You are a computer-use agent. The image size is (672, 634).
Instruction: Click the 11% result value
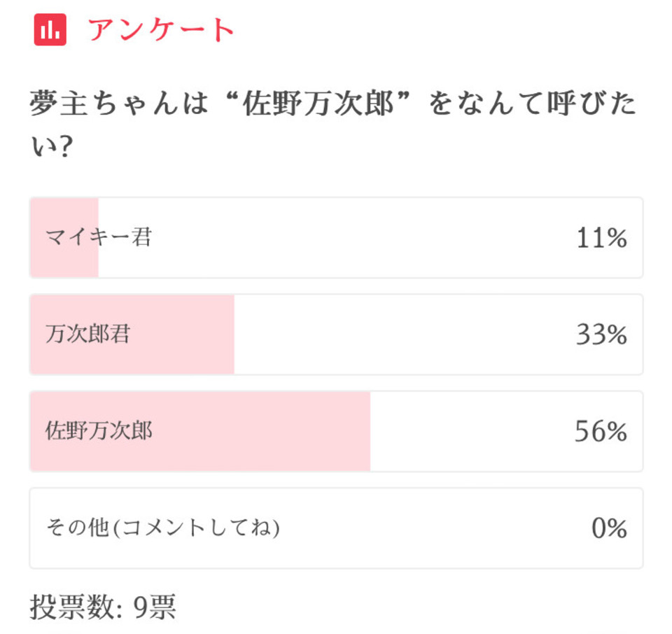coord(601,239)
